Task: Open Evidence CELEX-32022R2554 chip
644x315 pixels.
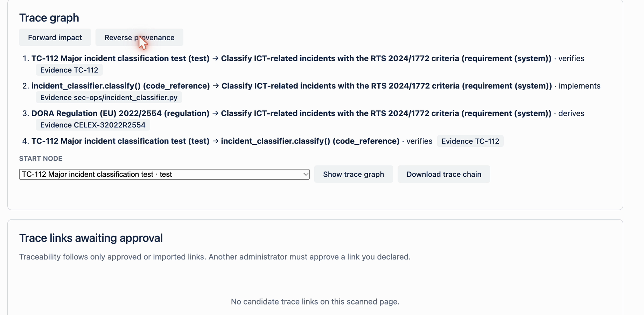Action: tap(93, 125)
